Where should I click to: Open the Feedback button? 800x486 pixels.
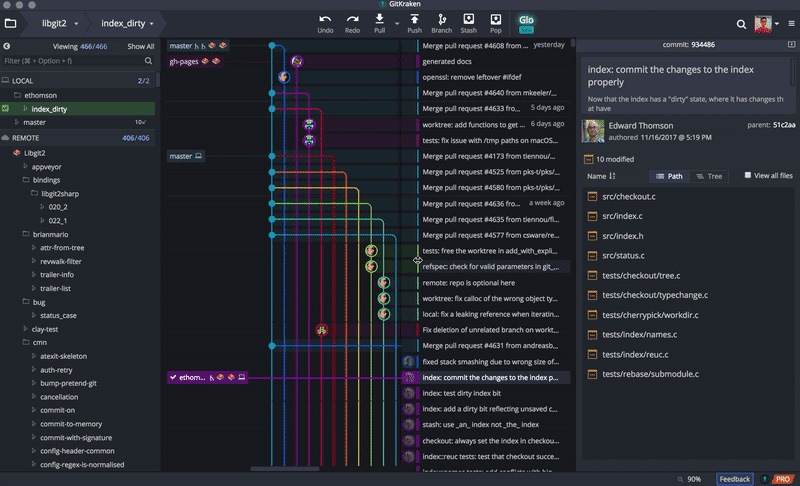coord(734,479)
